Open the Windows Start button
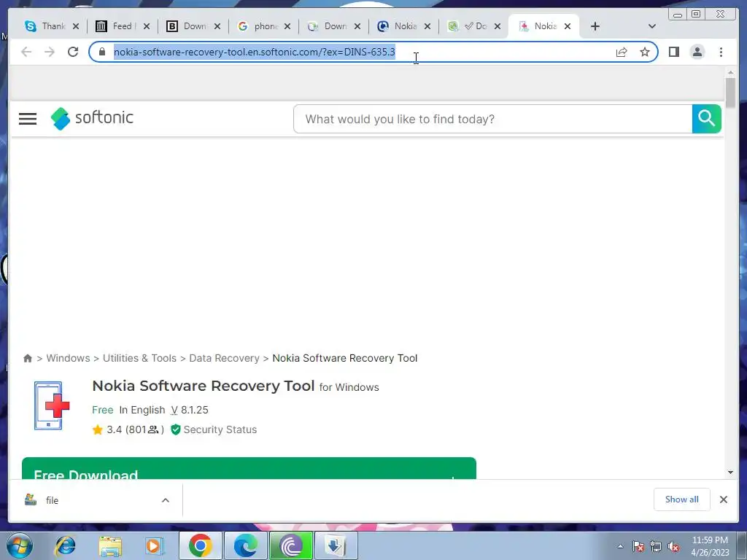Screen dimensions: 747x560 pyautogui.click(x=20, y=545)
